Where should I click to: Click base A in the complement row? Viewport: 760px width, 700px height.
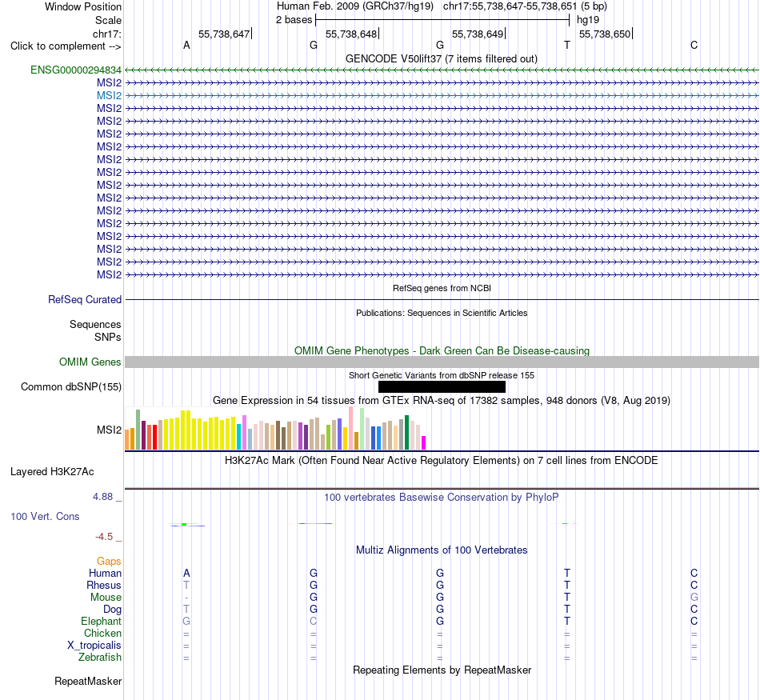click(x=186, y=46)
